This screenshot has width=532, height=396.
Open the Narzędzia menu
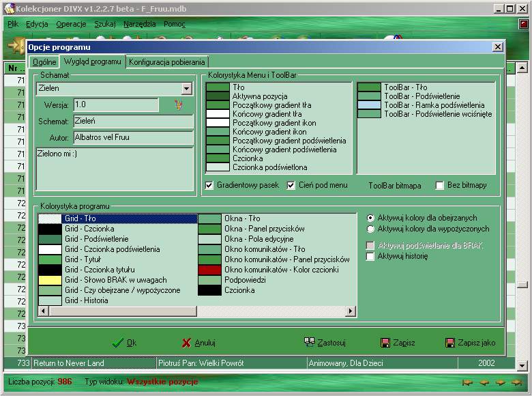[x=139, y=24]
